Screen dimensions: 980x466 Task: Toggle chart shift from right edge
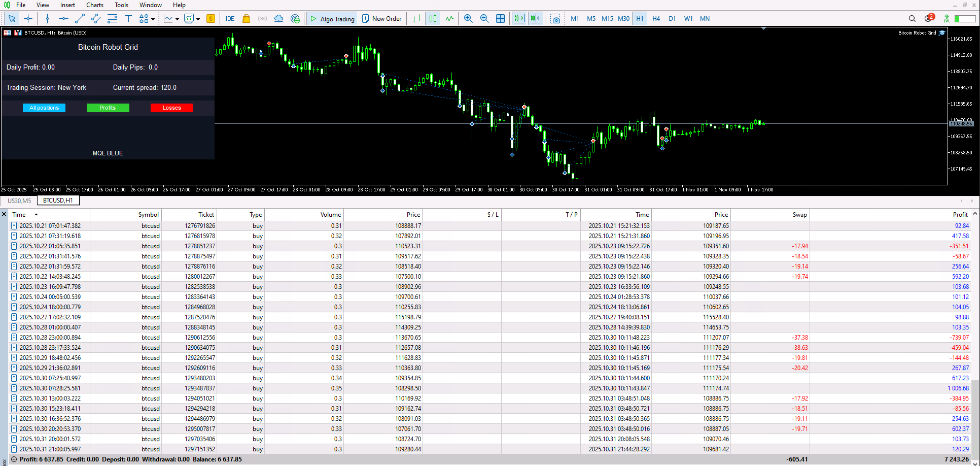[x=519, y=19]
